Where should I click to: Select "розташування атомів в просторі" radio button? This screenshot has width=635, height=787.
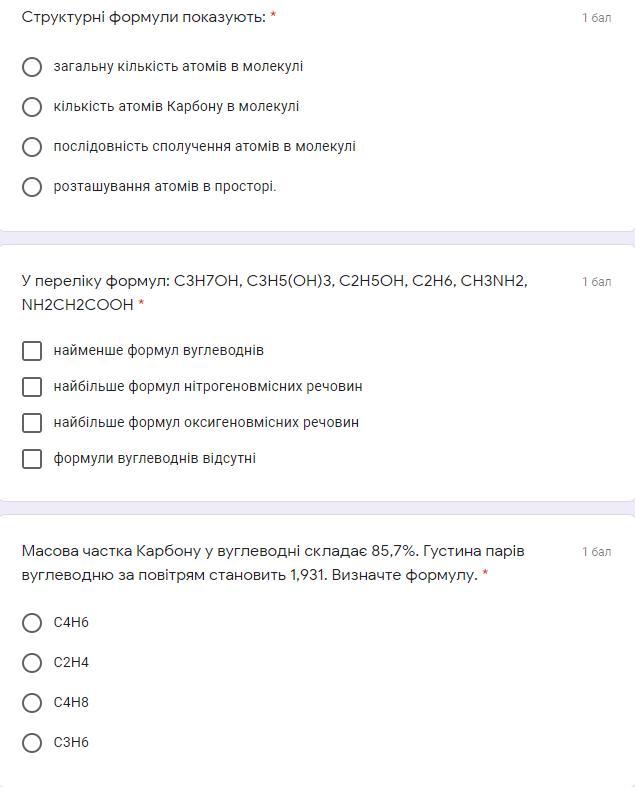32,187
